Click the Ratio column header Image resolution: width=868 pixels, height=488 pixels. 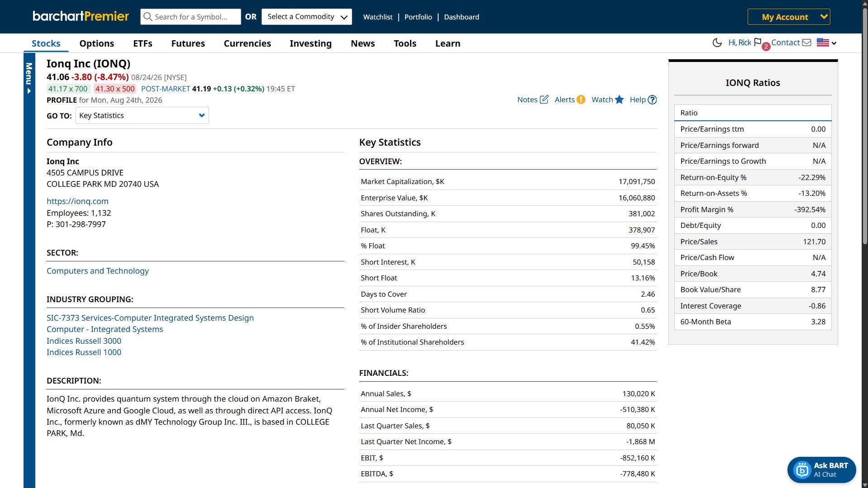753,113
